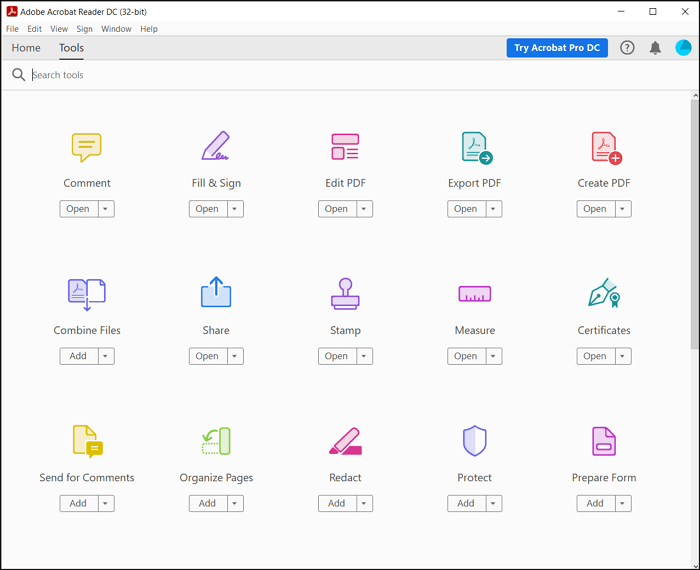Screen dimensions: 700x570
Task: Open the Help menu
Action: click(149, 29)
